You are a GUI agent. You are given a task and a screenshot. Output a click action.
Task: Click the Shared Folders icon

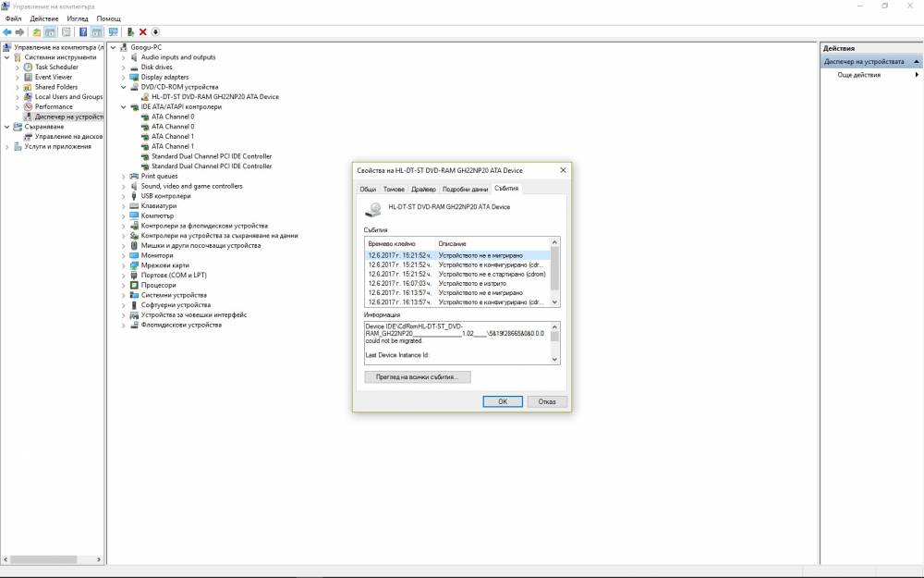[x=28, y=87]
